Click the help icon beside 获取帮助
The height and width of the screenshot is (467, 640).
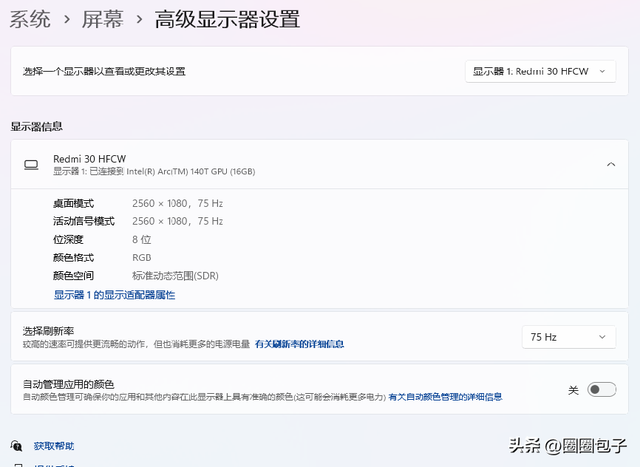click(16, 446)
